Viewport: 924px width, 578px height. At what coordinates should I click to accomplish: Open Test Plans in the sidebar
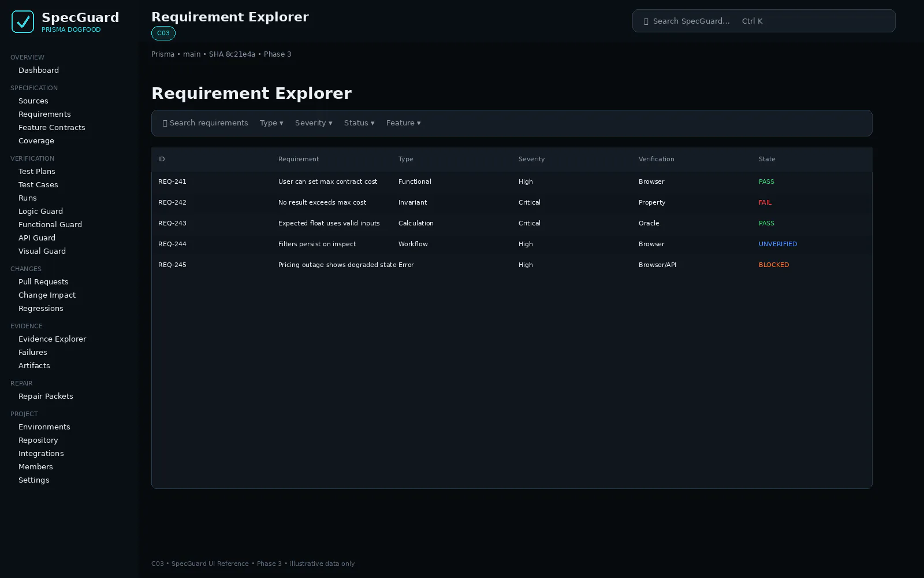(x=37, y=171)
